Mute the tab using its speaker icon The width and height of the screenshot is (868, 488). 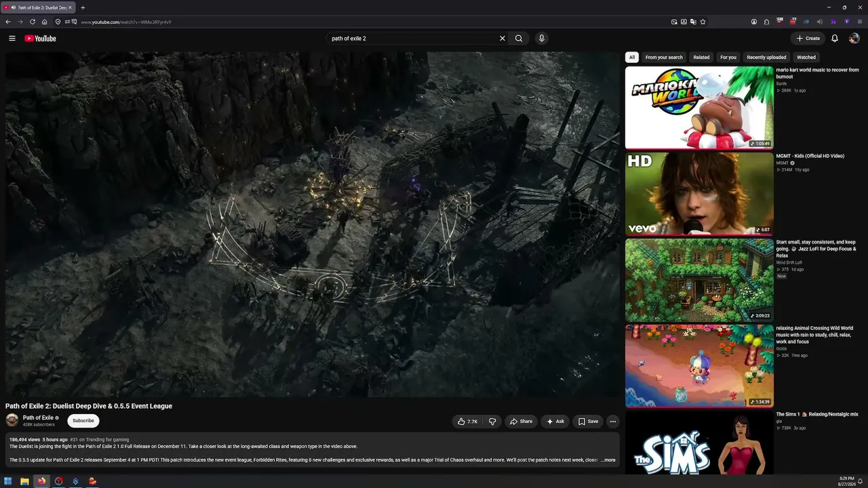point(14,7)
